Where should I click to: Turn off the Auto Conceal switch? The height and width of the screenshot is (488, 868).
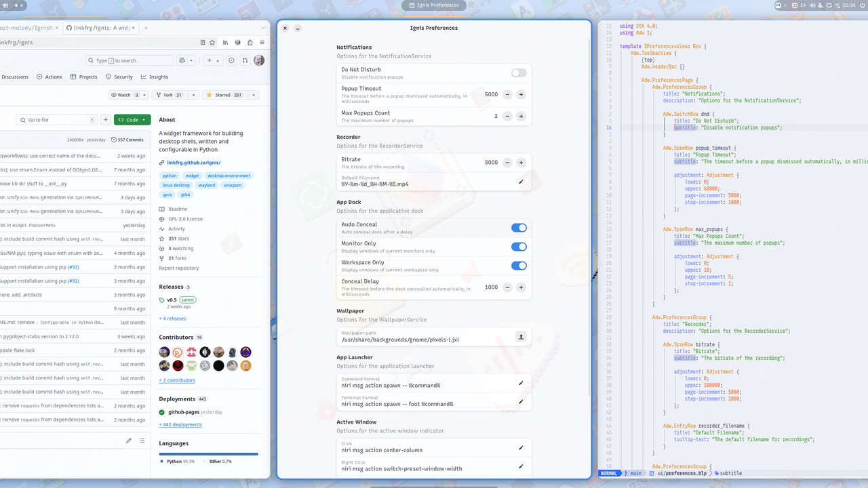point(519,228)
